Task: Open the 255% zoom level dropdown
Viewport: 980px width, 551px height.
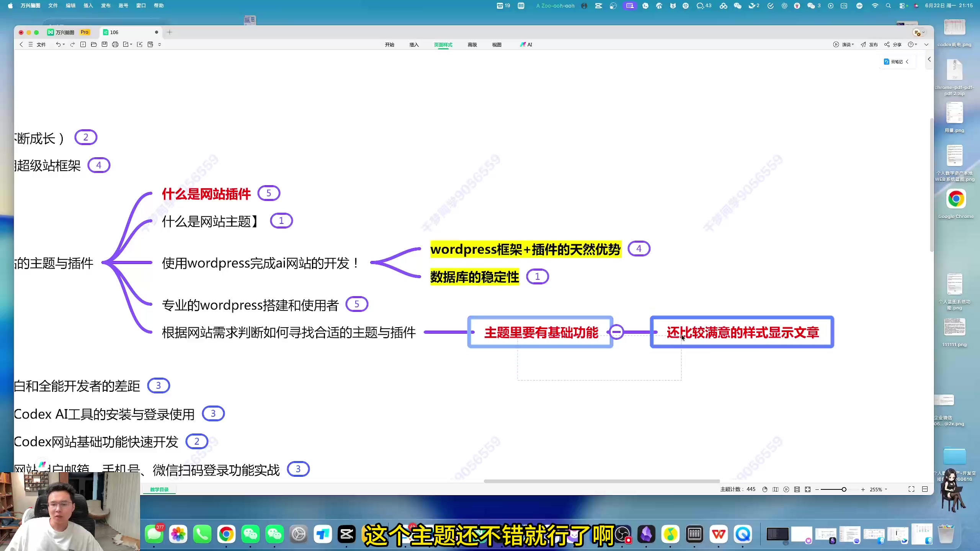Action: 878,489
